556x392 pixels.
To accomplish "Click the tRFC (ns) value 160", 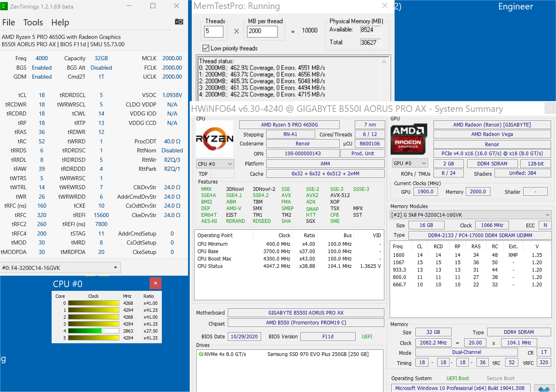I will (42, 206).
